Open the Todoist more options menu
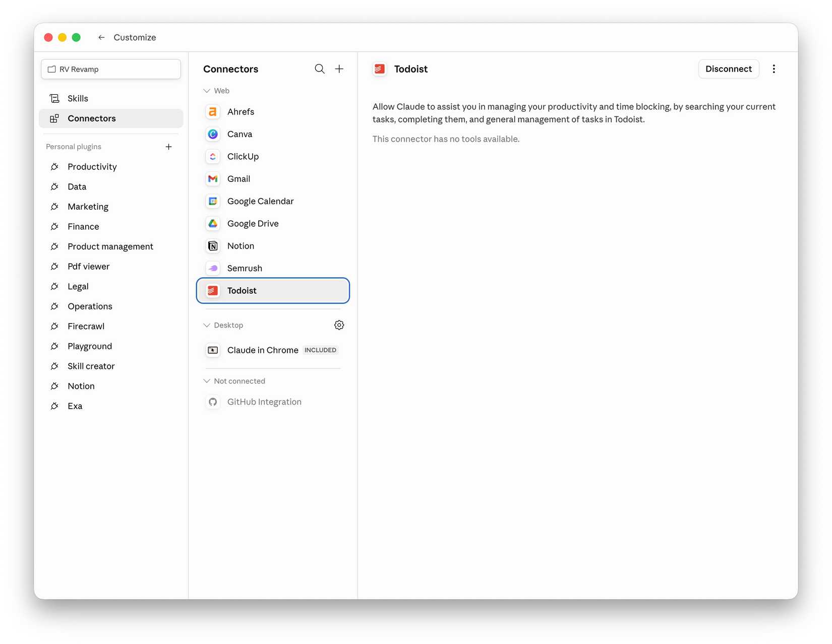The height and width of the screenshot is (644, 832). (x=774, y=69)
